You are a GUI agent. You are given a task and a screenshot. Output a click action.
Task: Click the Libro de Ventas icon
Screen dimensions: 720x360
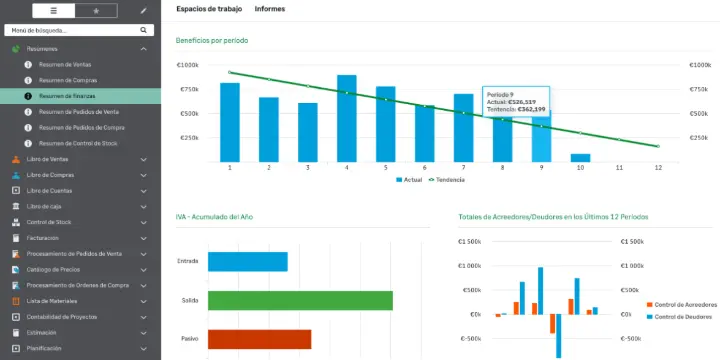click(x=16, y=159)
